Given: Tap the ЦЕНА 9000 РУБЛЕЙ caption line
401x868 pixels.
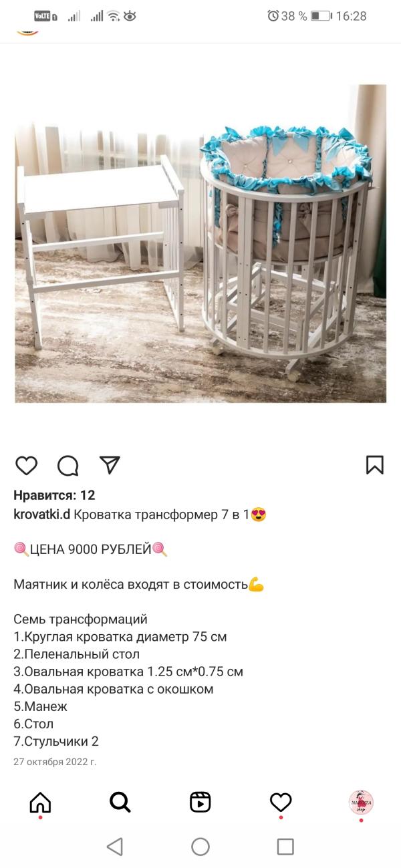Looking at the screenshot, I should (x=91, y=550).
